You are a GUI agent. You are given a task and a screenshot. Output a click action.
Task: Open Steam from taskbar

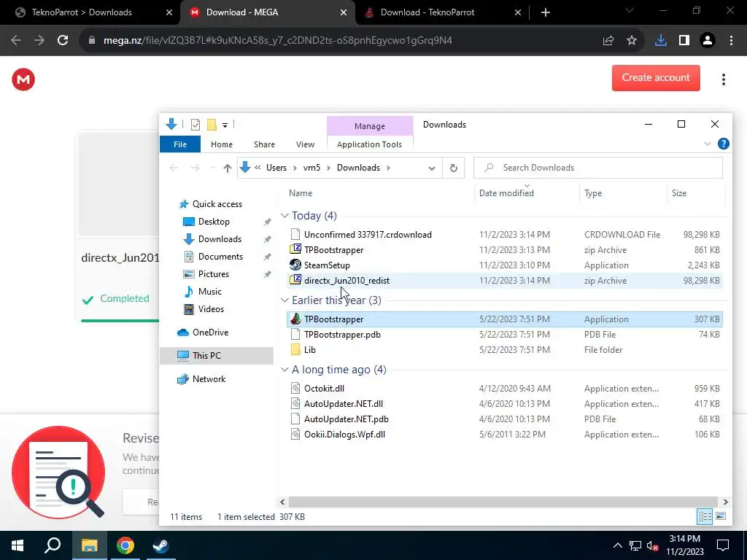[x=160, y=545]
